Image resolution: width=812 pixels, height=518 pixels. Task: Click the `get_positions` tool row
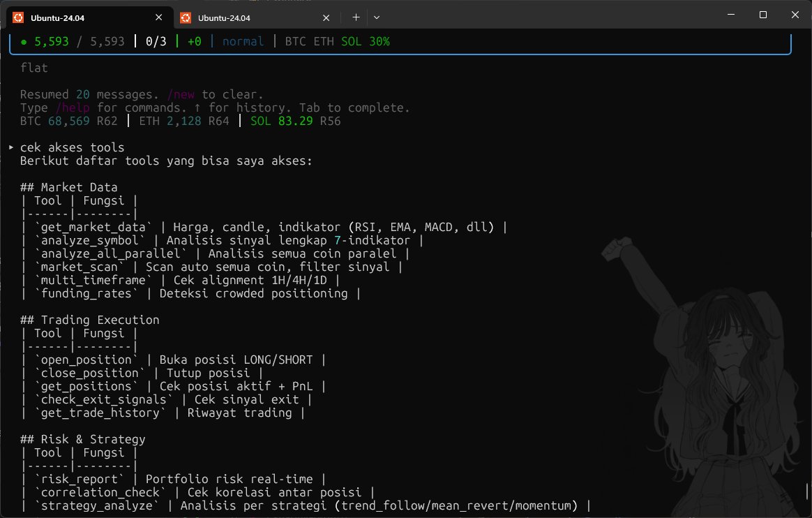174,387
